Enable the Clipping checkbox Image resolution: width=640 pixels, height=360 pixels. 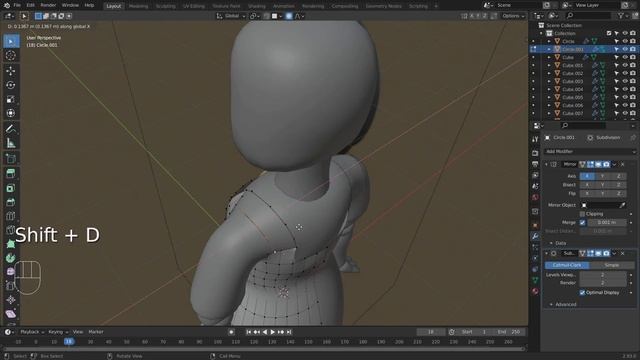(582, 214)
